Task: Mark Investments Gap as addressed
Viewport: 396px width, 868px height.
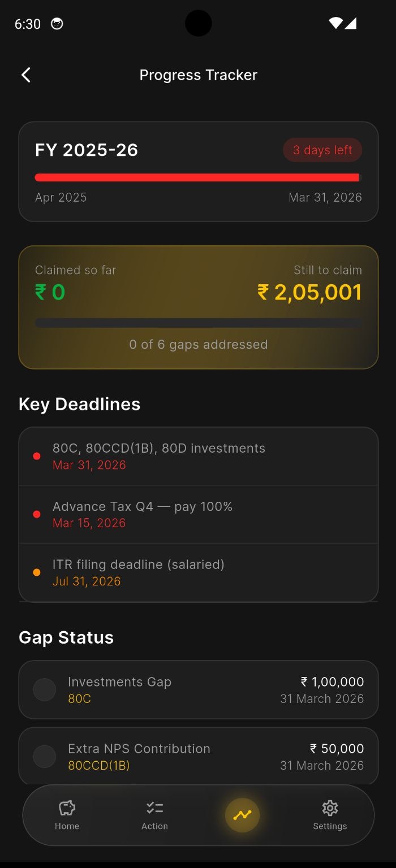Action: coord(45,690)
